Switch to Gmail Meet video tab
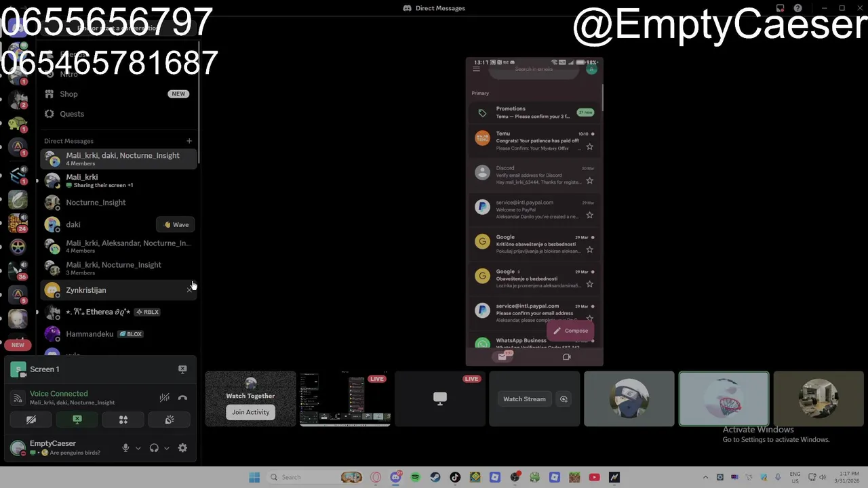The height and width of the screenshot is (488, 868). pyautogui.click(x=567, y=357)
